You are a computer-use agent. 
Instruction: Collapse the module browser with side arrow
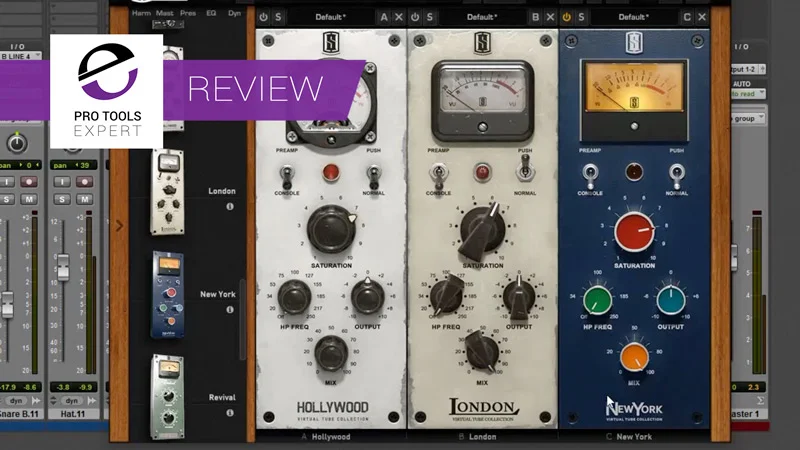click(119, 226)
